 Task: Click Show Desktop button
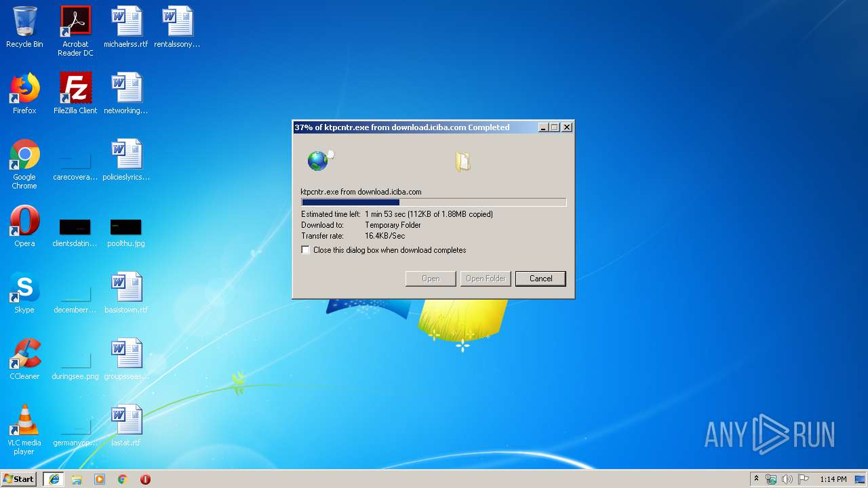click(861, 479)
